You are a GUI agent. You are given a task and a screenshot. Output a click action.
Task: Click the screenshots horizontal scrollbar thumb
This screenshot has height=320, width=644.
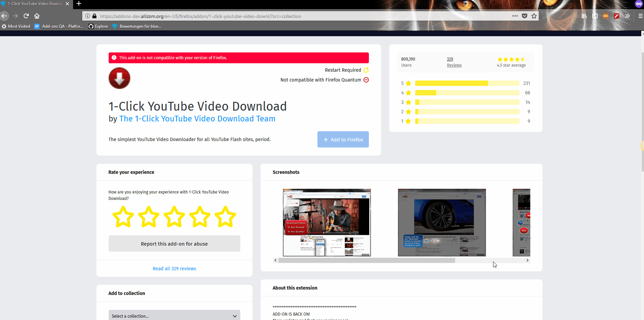coord(367,260)
